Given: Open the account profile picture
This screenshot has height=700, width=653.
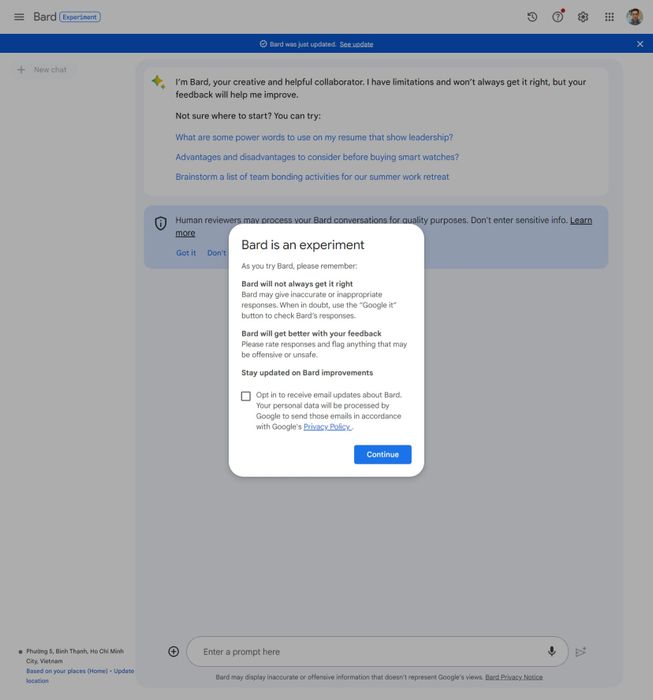Looking at the screenshot, I should 634,17.
